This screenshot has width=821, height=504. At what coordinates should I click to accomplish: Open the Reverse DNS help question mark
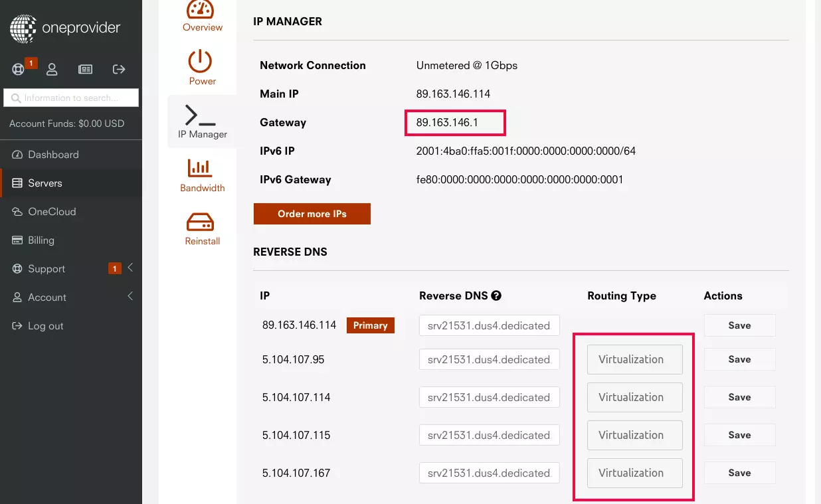point(496,295)
